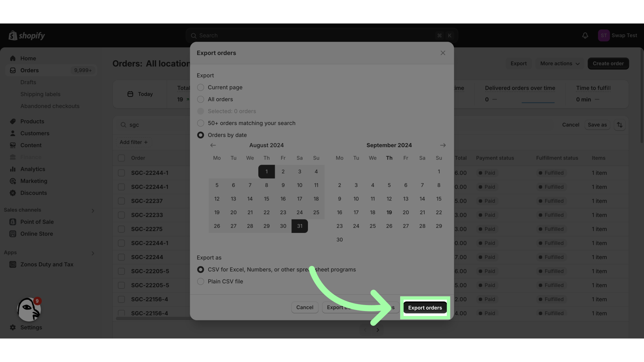Viewport: 644px width, 362px height.
Task: Click the 'Export orders' button
Action: click(x=425, y=307)
